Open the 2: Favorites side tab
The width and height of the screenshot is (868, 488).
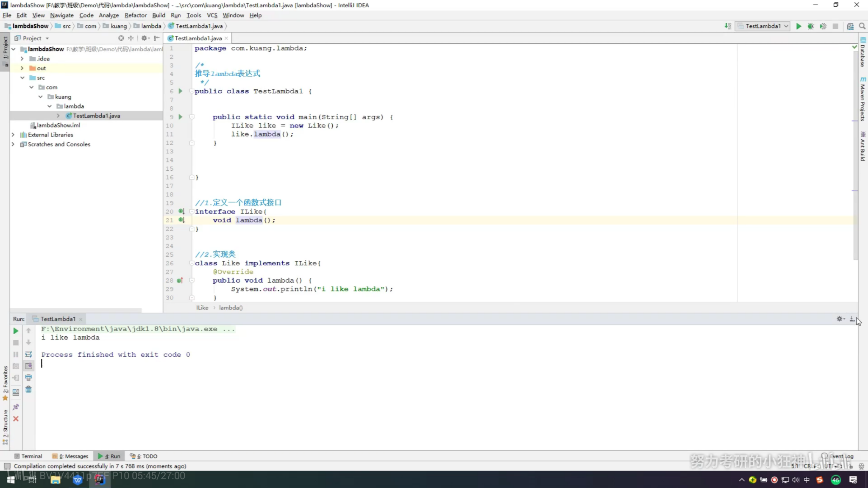click(5, 384)
